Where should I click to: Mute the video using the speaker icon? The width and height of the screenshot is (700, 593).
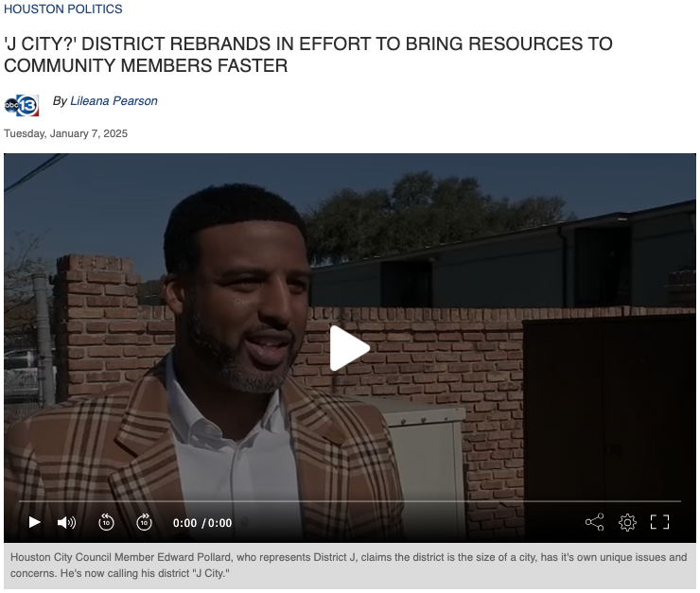coord(66,522)
